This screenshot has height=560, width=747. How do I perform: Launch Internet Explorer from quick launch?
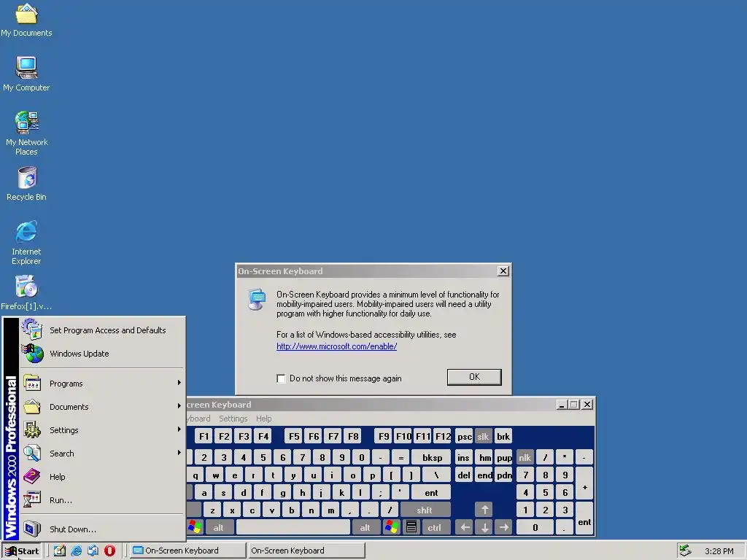click(76, 551)
